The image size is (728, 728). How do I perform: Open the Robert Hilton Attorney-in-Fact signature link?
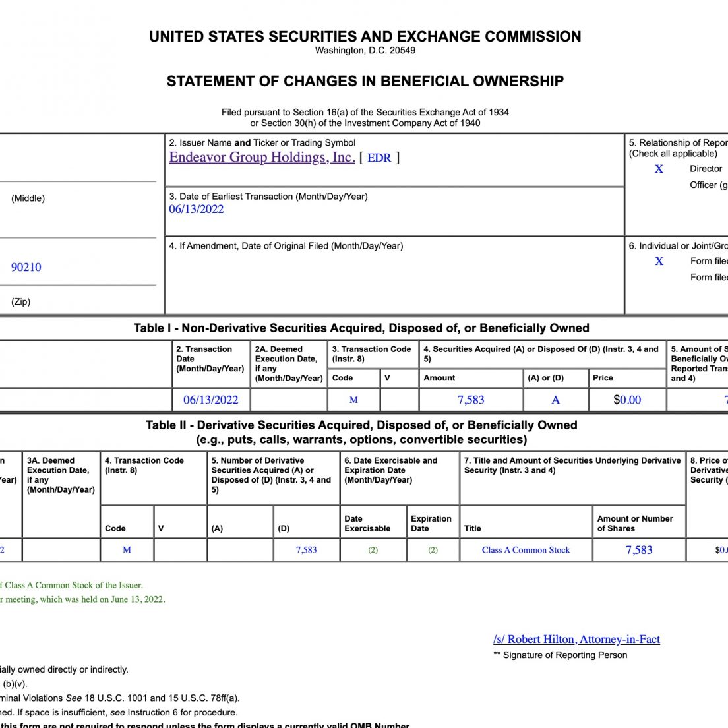pos(576,640)
